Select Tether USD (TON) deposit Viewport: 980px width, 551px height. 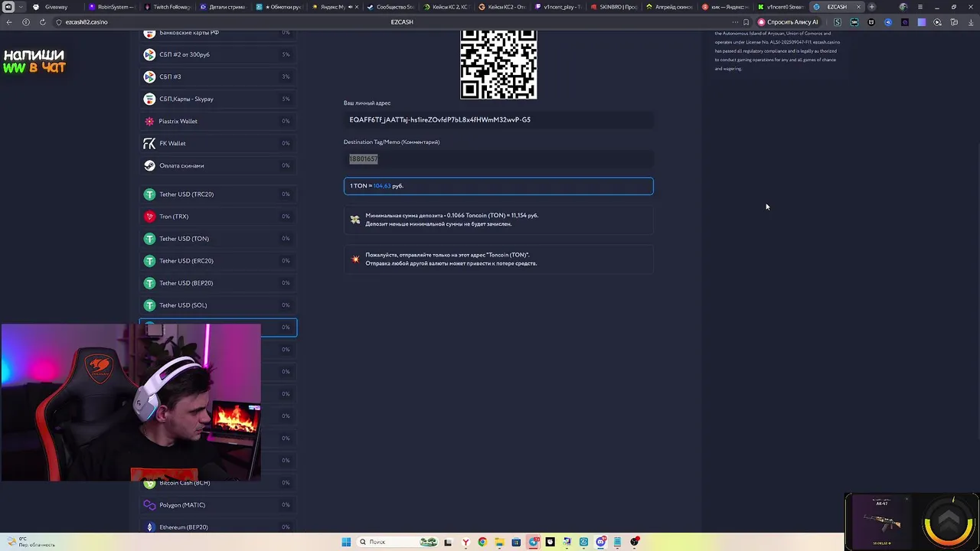218,239
